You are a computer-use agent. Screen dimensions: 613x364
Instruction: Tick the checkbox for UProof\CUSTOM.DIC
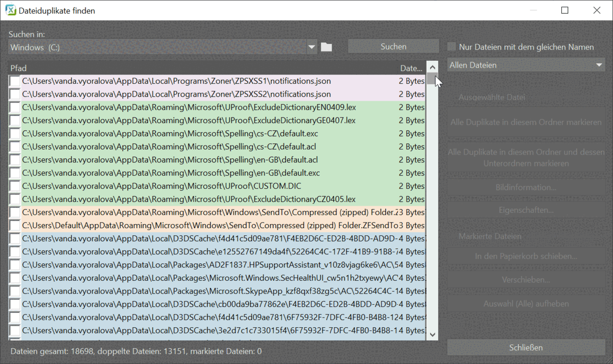click(15, 186)
